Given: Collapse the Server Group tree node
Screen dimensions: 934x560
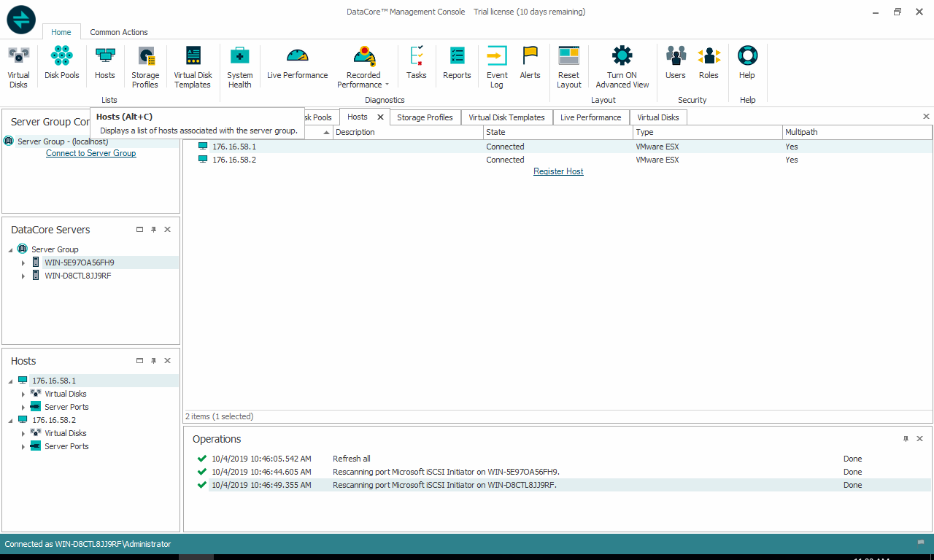Looking at the screenshot, I should click(x=10, y=249).
